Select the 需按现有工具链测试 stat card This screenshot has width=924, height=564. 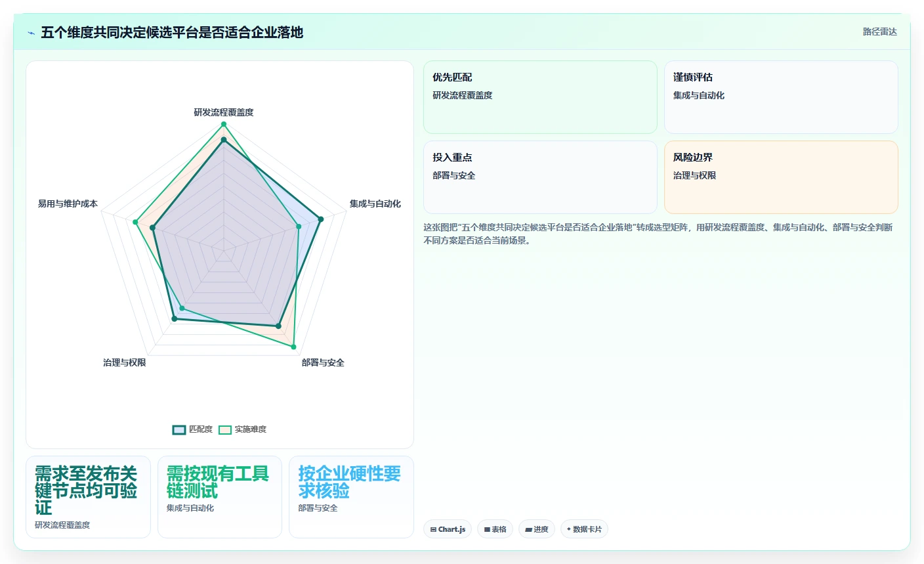[220, 497]
